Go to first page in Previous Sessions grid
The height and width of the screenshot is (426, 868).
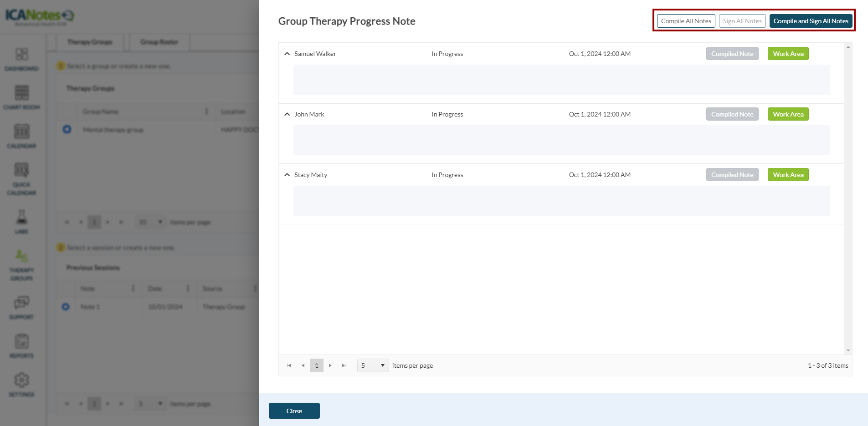coord(67,404)
